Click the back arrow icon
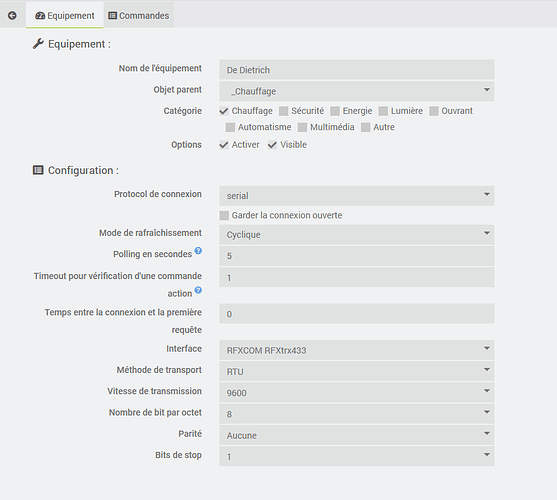The width and height of the screenshot is (557, 500). point(12,15)
